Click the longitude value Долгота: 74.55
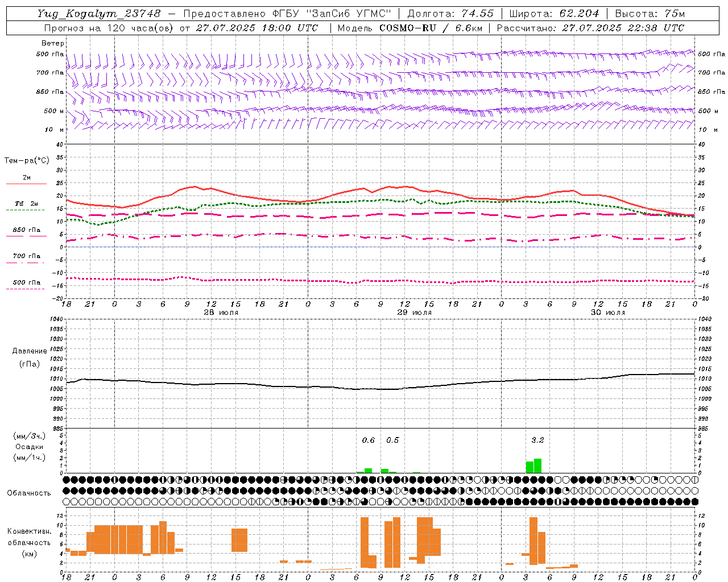Image resolution: width=728 pixels, height=582 pixels. click(x=450, y=14)
